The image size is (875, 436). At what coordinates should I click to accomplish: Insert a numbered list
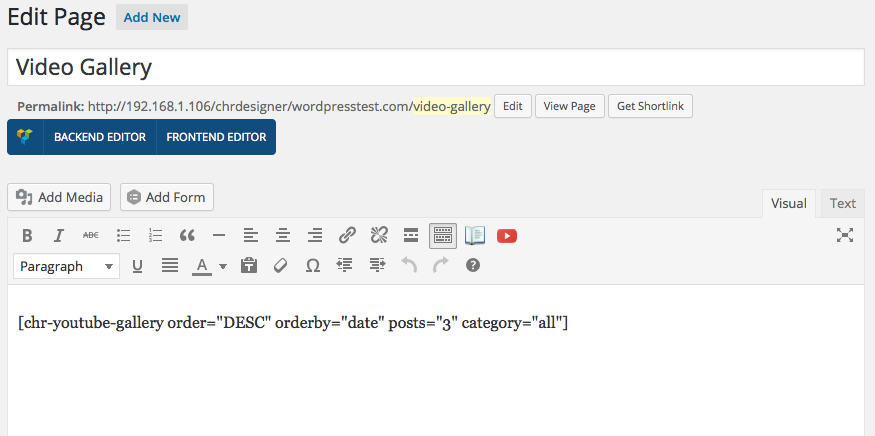tap(155, 236)
